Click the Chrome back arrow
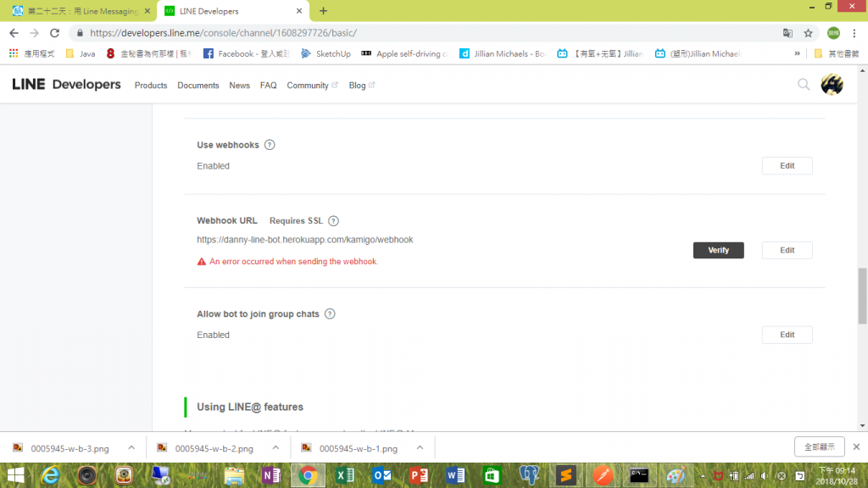Screen dimensions: 868x488 point(14,33)
